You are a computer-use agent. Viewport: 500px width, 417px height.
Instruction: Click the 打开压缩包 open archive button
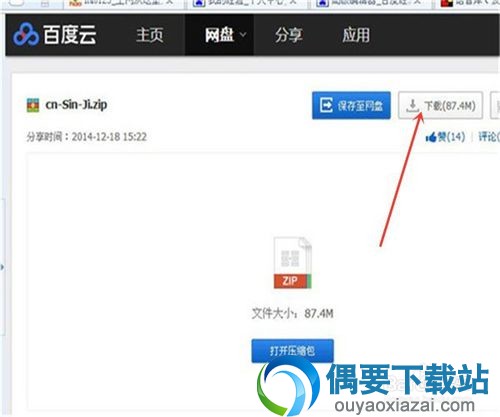coord(292,351)
